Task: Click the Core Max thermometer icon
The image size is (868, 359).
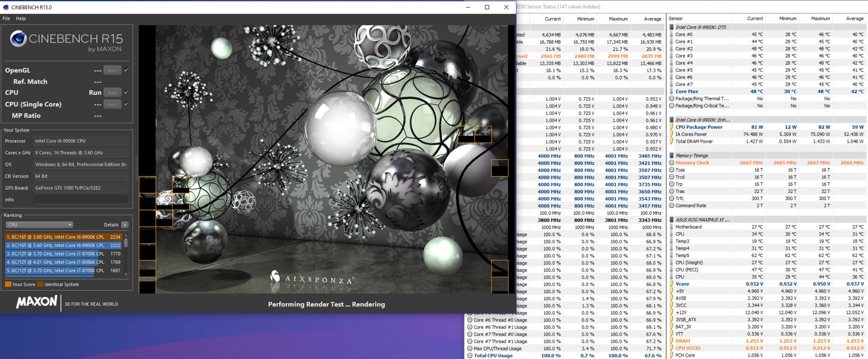Action: coord(672,91)
